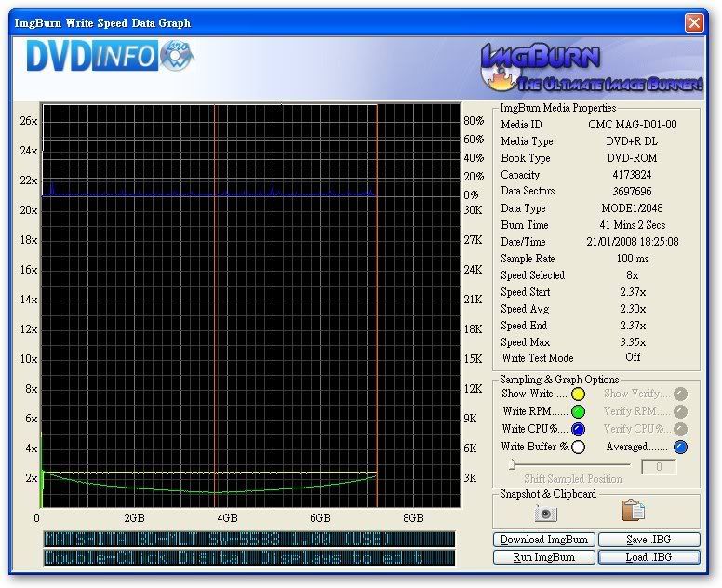This screenshot has height=588, width=722.
Task: Click the snapshot camera icon
Action: (545, 513)
